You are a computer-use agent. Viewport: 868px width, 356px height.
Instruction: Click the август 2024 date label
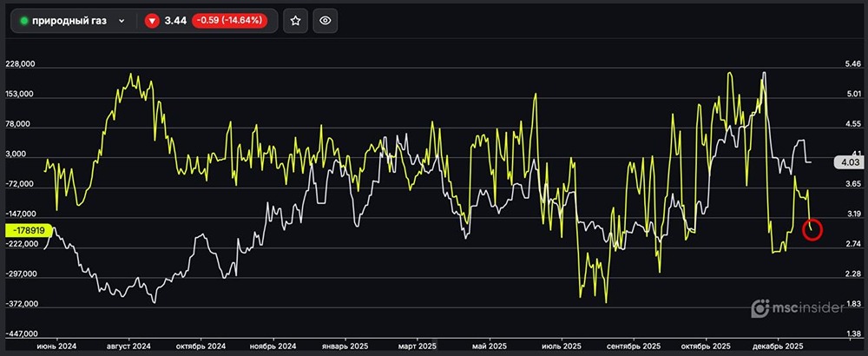pos(131,345)
